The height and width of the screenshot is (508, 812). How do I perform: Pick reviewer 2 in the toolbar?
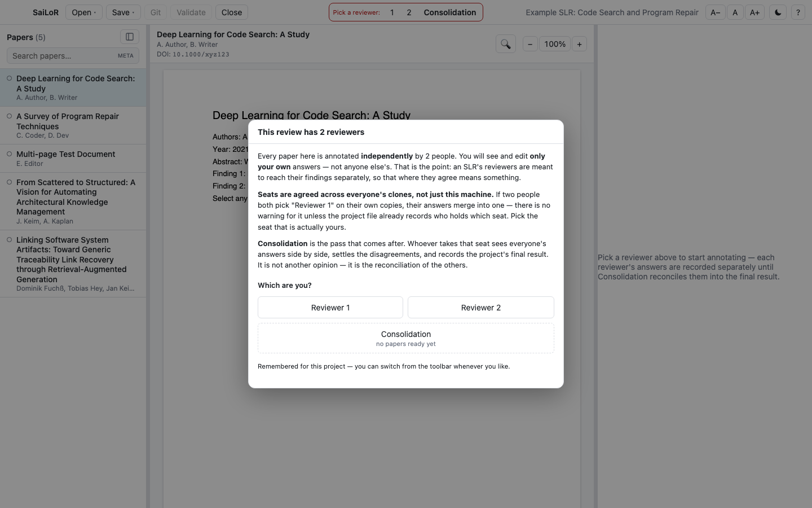(x=409, y=12)
